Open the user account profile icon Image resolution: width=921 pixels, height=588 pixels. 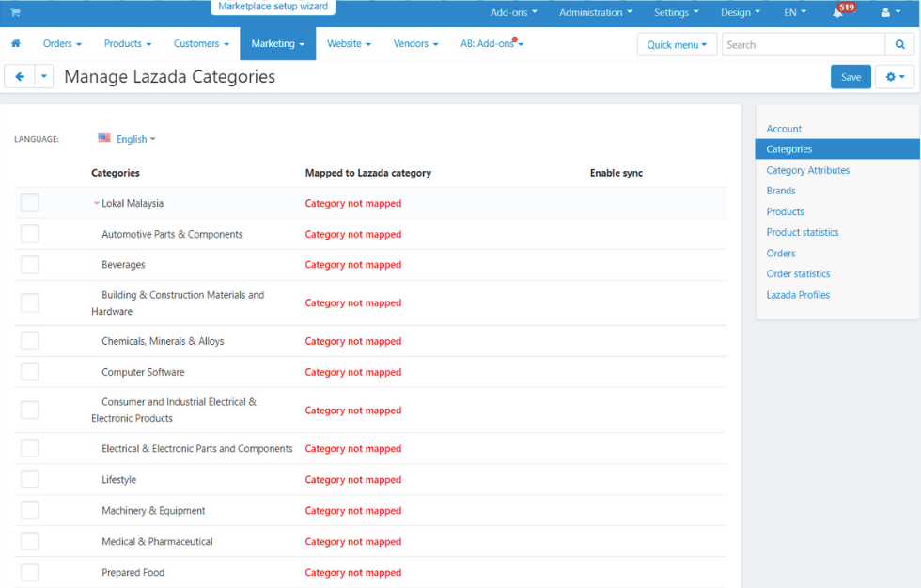pyautogui.click(x=891, y=12)
